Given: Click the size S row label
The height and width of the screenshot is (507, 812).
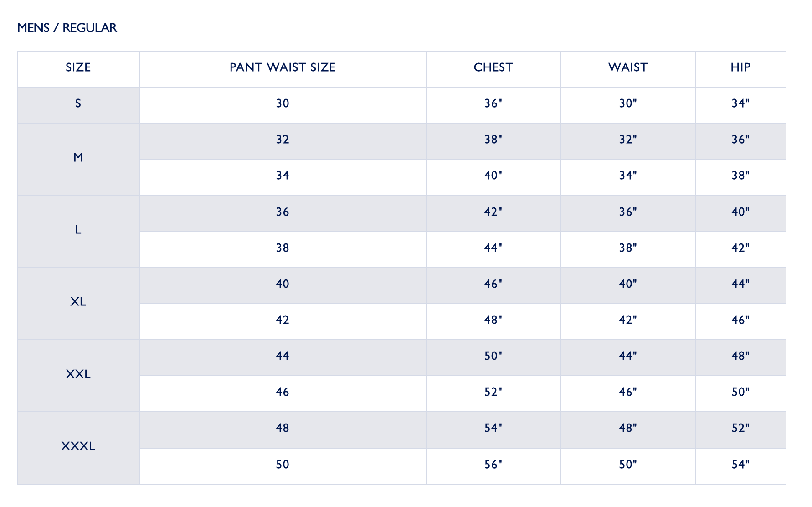Looking at the screenshot, I should pyautogui.click(x=78, y=105).
